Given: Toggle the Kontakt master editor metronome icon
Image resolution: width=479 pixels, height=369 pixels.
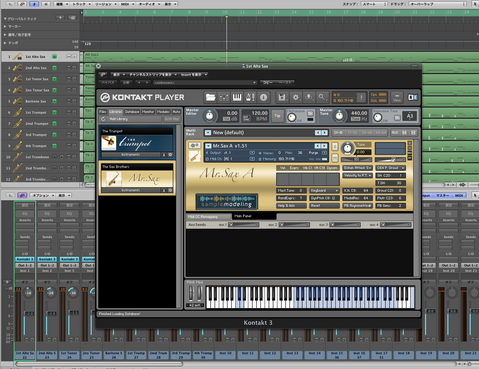Looking at the screenshot, I should click(250, 97).
